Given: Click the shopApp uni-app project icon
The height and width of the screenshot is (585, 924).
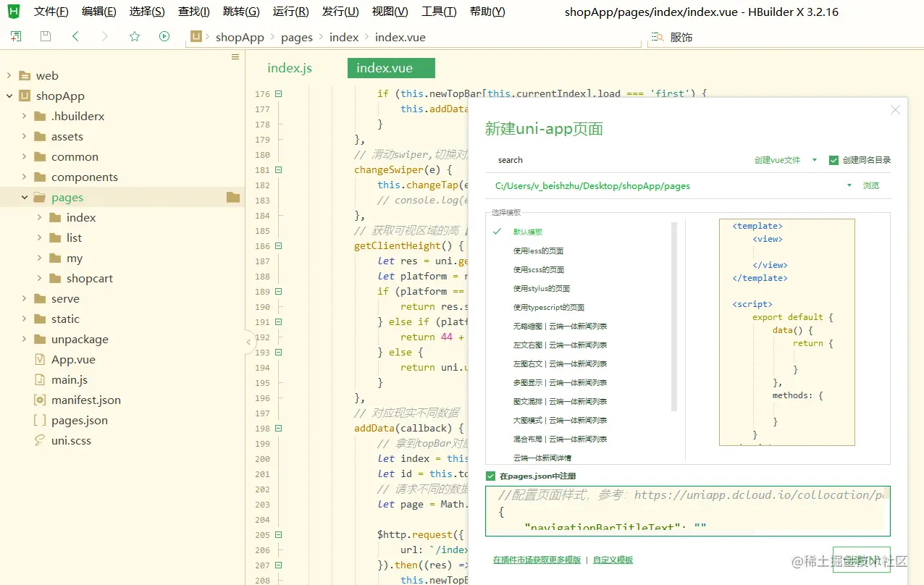Looking at the screenshot, I should tap(25, 96).
